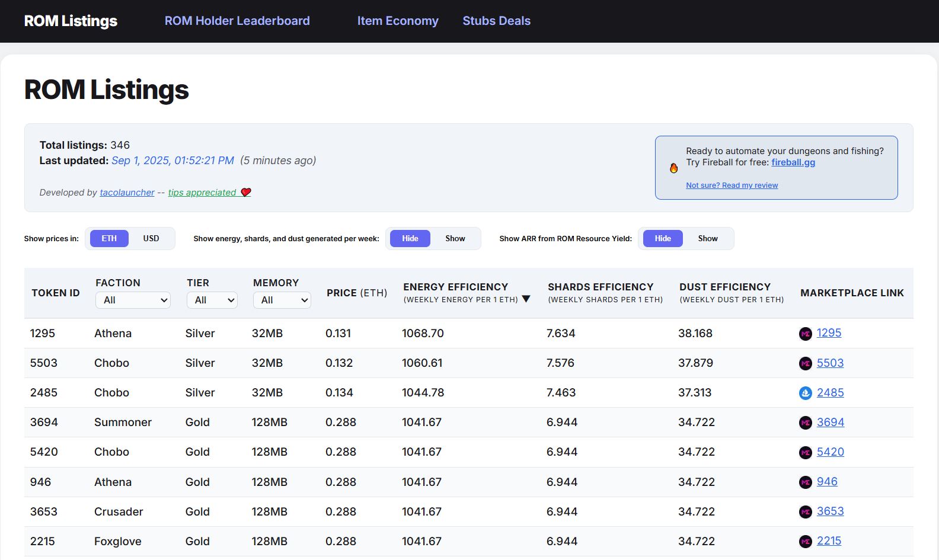The height and width of the screenshot is (560, 939).
Task: Open Stubs Deals in the navigation
Action: [496, 21]
